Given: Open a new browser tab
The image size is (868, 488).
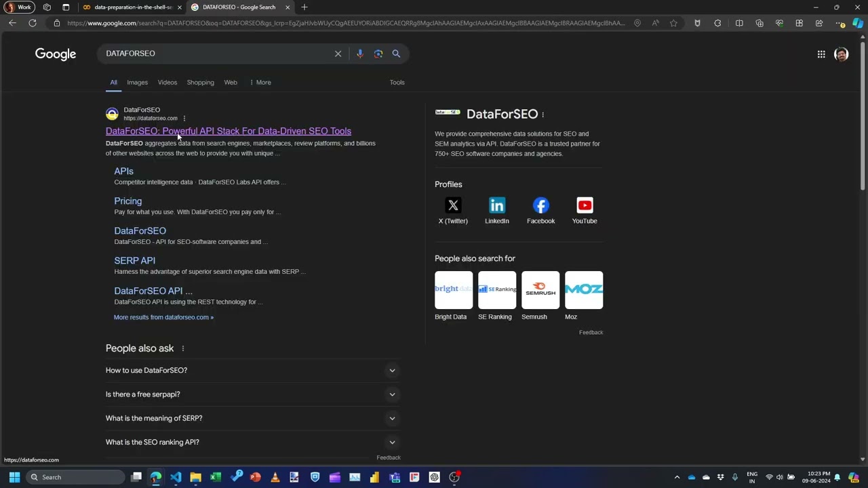Looking at the screenshot, I should tap(304, 7).
